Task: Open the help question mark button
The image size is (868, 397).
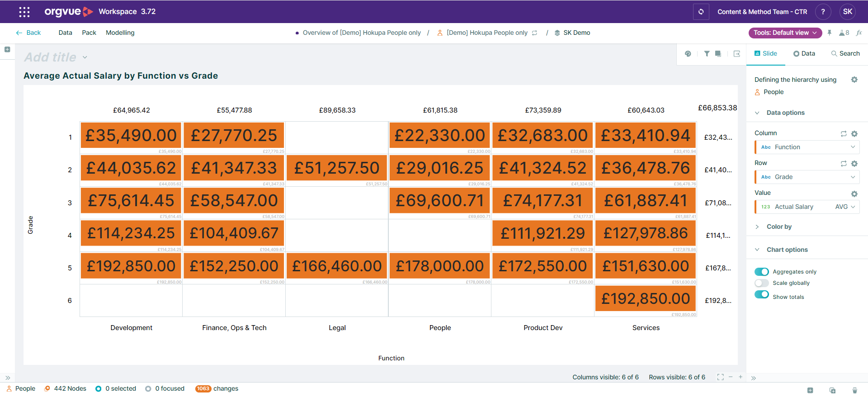Action: 823,12
